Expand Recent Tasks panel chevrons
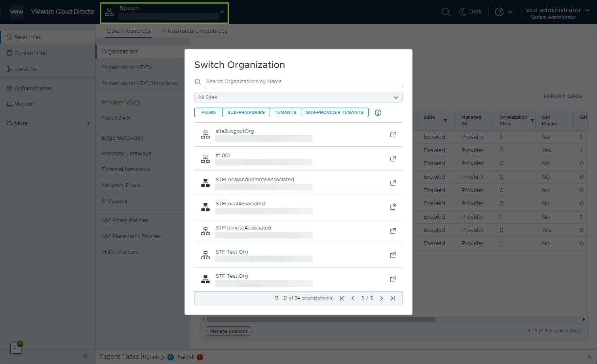The height and width of the screenshot is (364, 597). pos(589,356)
